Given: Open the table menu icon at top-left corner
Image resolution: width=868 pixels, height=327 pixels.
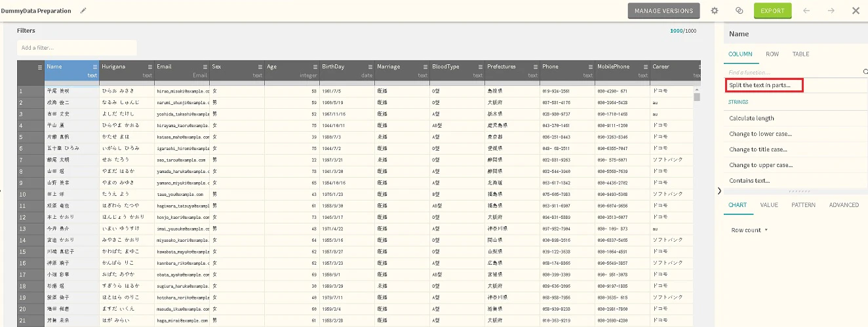Looking at the screenshot, I should 39,66.
